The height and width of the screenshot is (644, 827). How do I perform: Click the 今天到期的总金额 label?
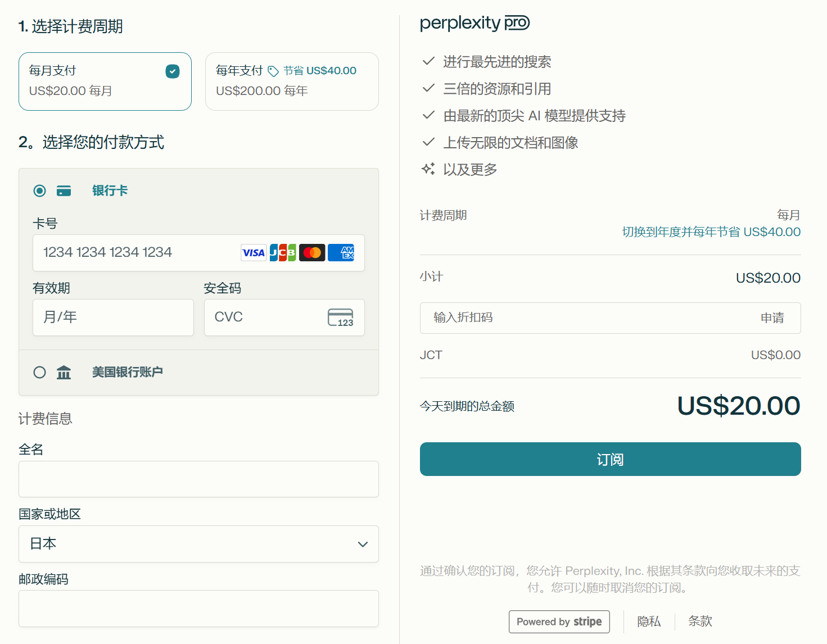click(467, 406)
